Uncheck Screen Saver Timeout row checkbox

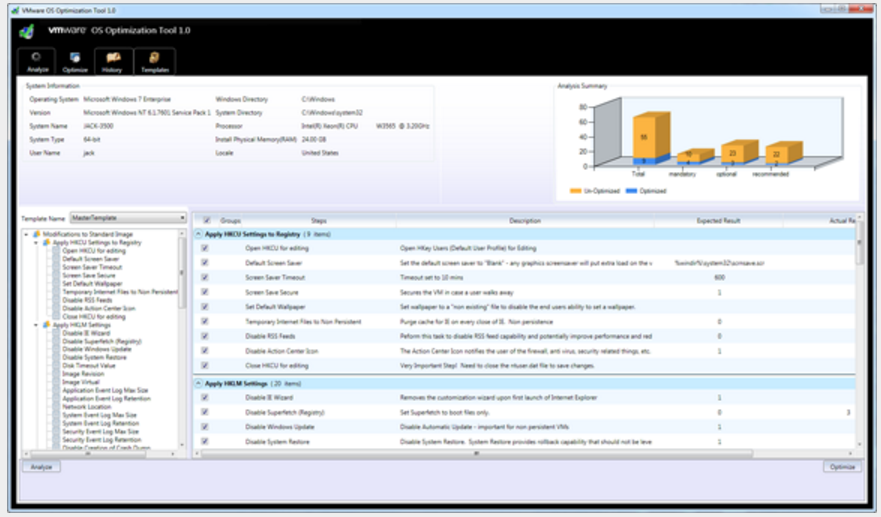(205, 277)
